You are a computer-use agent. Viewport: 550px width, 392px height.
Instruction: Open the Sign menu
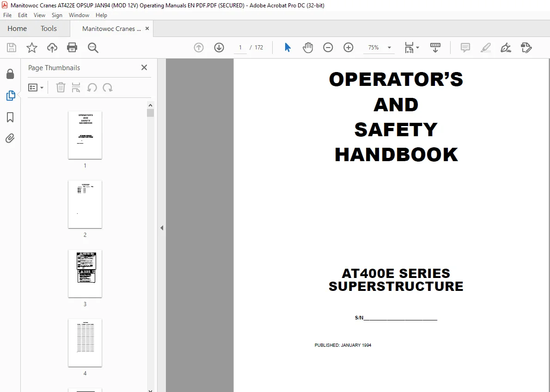(57, 15)
